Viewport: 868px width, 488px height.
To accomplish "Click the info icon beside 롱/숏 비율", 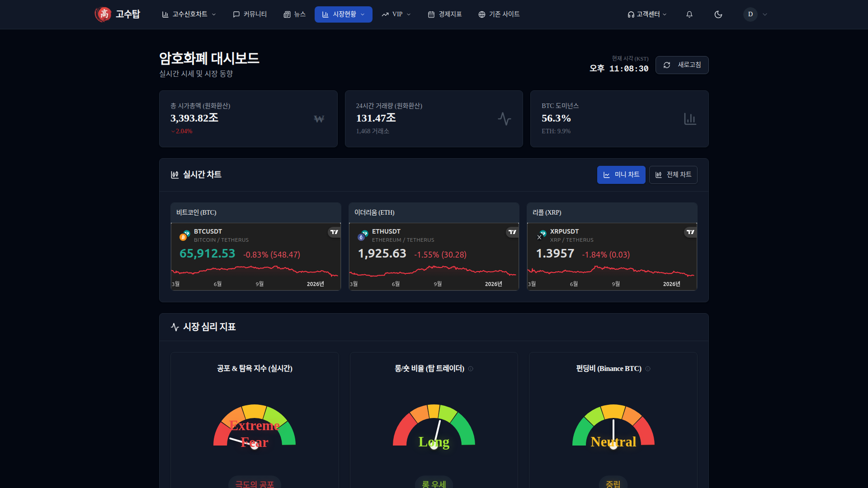I will tap(471, 369).
